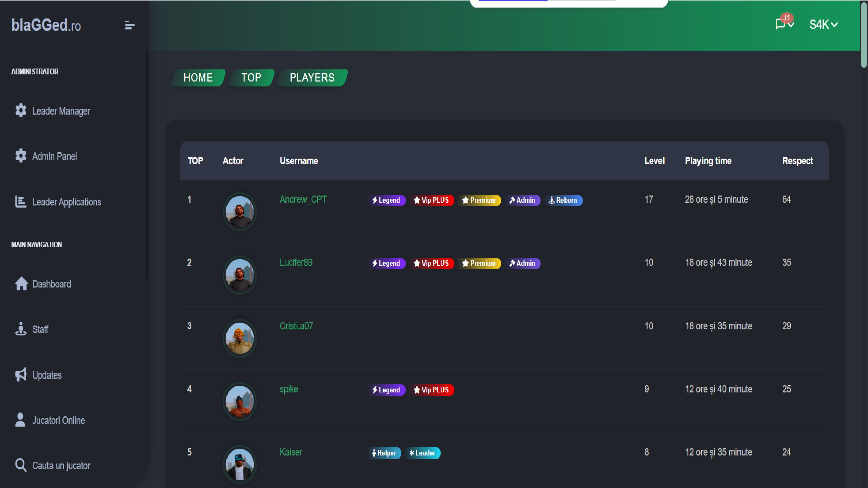Viewport: 868px width, 488px height.
Task: Click the blaGGed.ro logo
Action: [46, 25]
